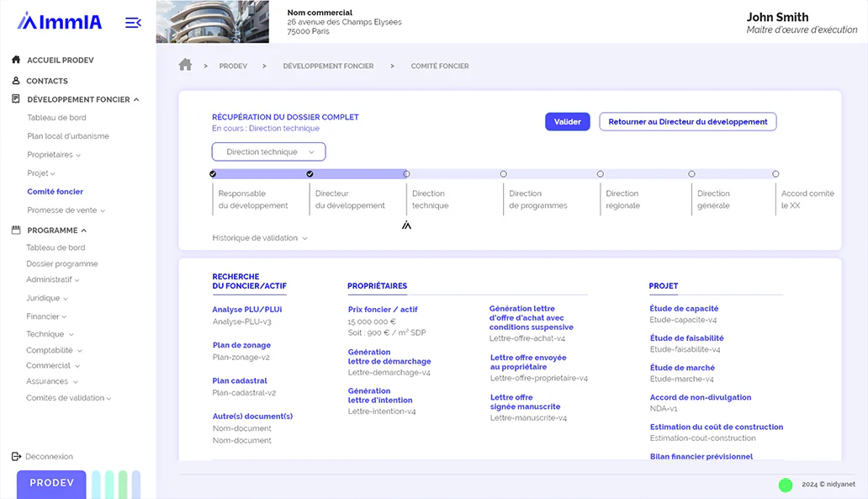Screen dimensions: 868x499
Task: Open Accord de non-divulgation
Action: coord(701,397)
